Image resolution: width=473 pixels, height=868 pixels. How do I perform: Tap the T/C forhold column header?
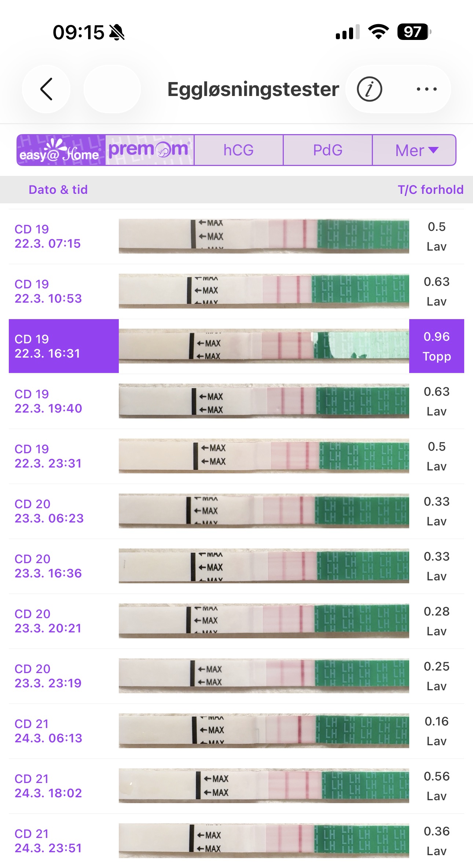[430, 190]
